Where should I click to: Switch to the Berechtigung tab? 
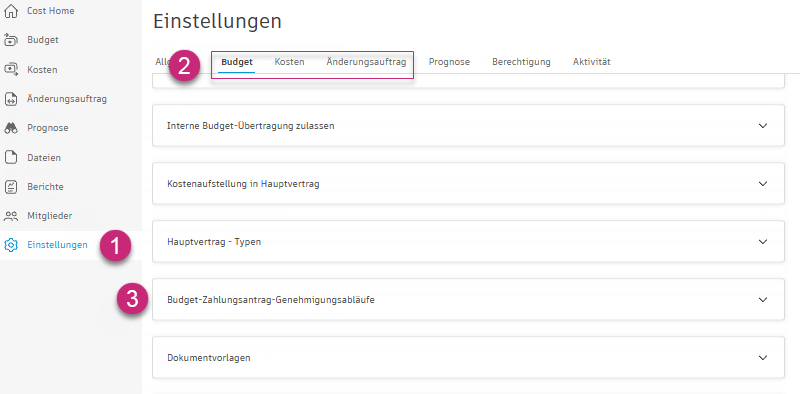521,62
